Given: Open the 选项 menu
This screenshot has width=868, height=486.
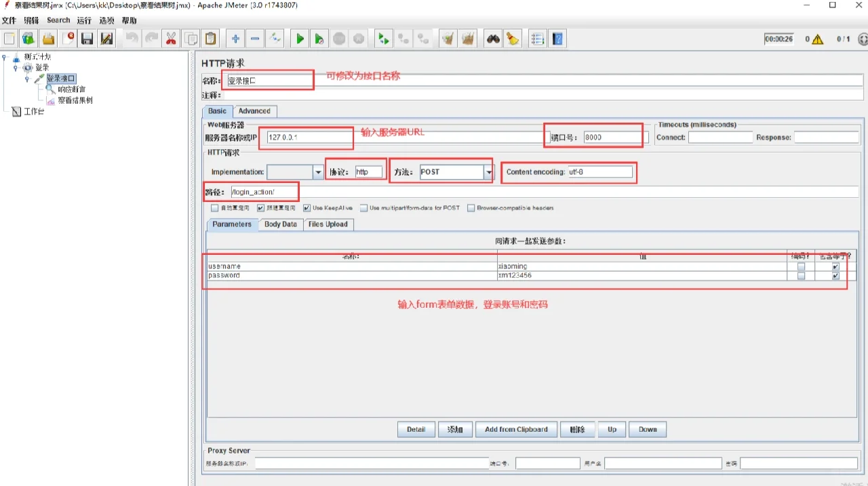Looking at the screenshot, I should tap(106, 20).
